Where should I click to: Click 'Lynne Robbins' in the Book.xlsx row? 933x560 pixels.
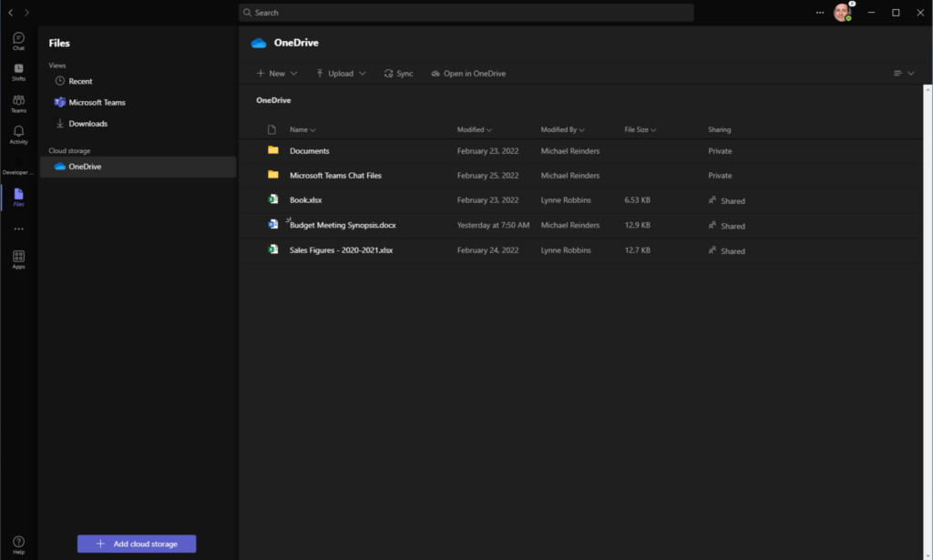(566, 199)
